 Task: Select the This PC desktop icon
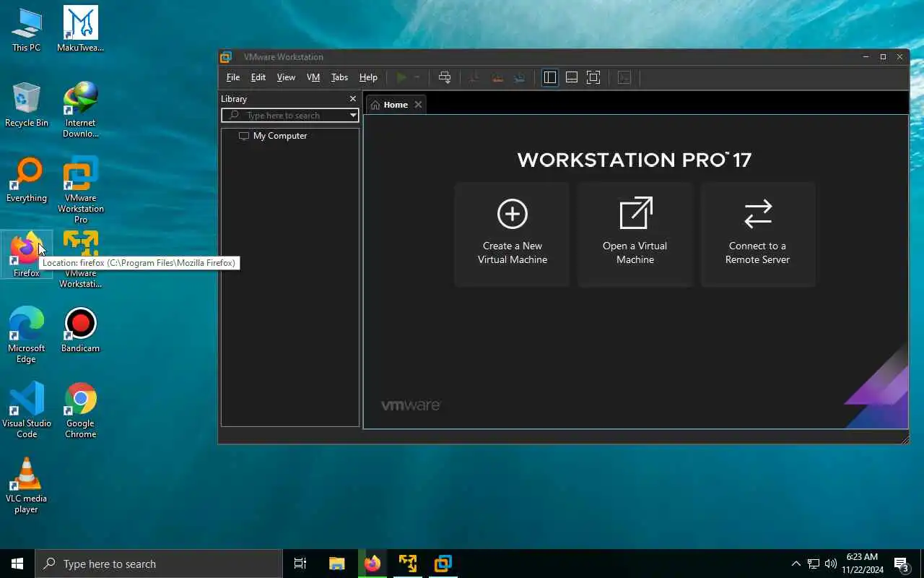tap(27, 30)
